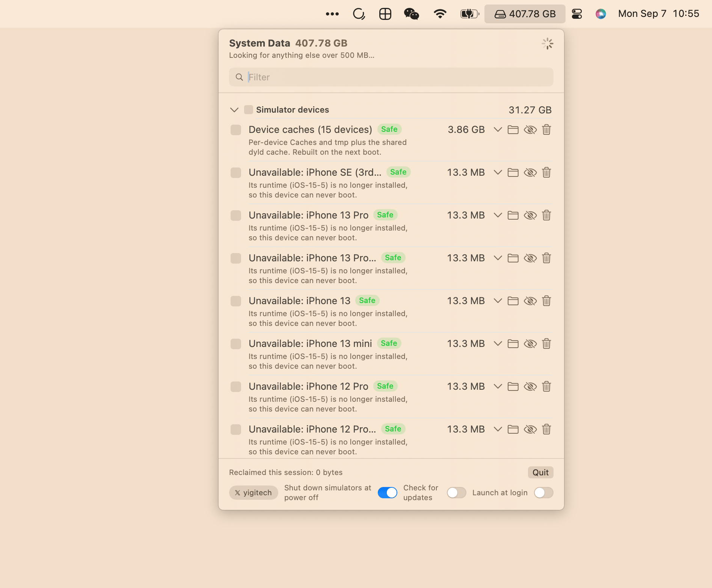Click the 3.86 GB size value
712x588 pixels.
(466, 130)
